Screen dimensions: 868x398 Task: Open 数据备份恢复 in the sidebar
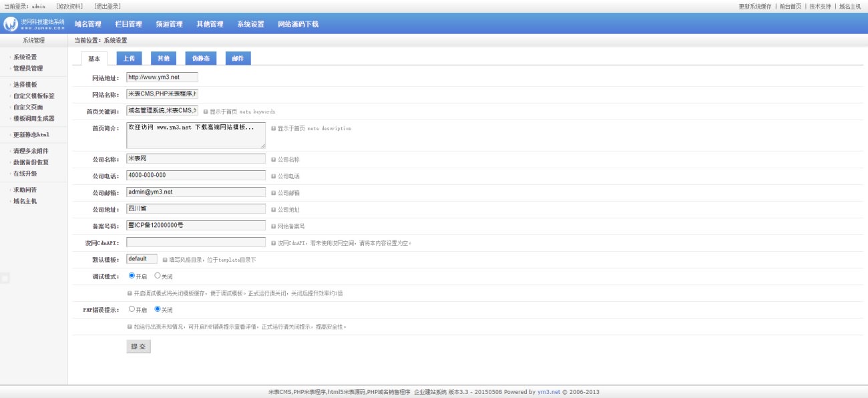pyautogui.click(x=31, y=162)
